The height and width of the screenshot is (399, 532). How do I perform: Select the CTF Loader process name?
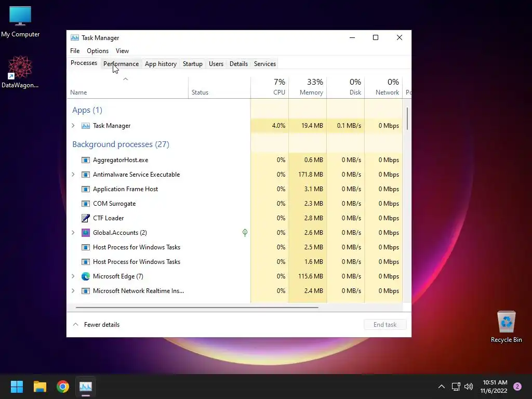pos(108,218)
